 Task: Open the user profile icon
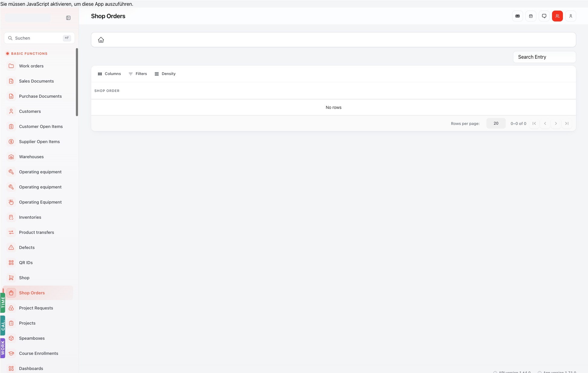coord(571,16)
